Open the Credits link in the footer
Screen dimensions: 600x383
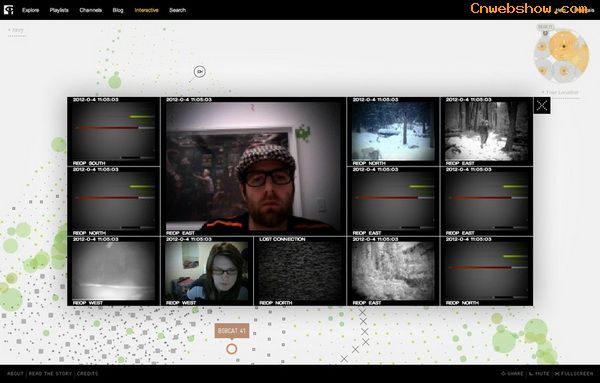pyautogui.click(x=88, y=373)
